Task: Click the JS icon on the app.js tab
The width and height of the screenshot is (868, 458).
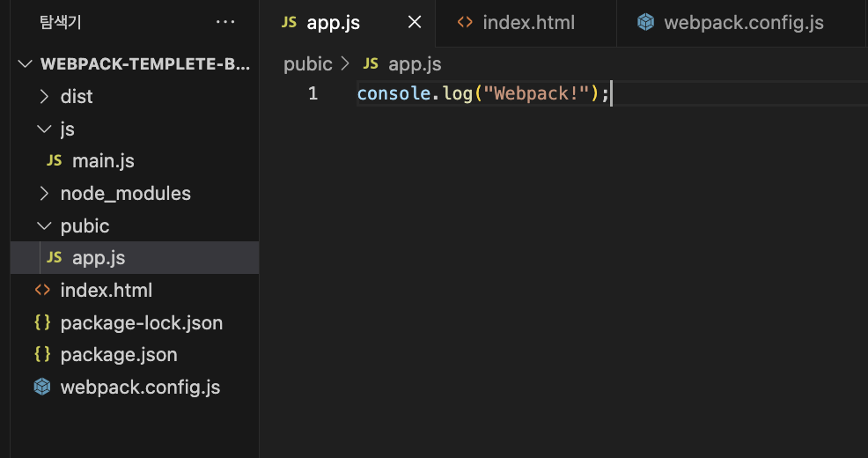Action: (x=289, y=22)
